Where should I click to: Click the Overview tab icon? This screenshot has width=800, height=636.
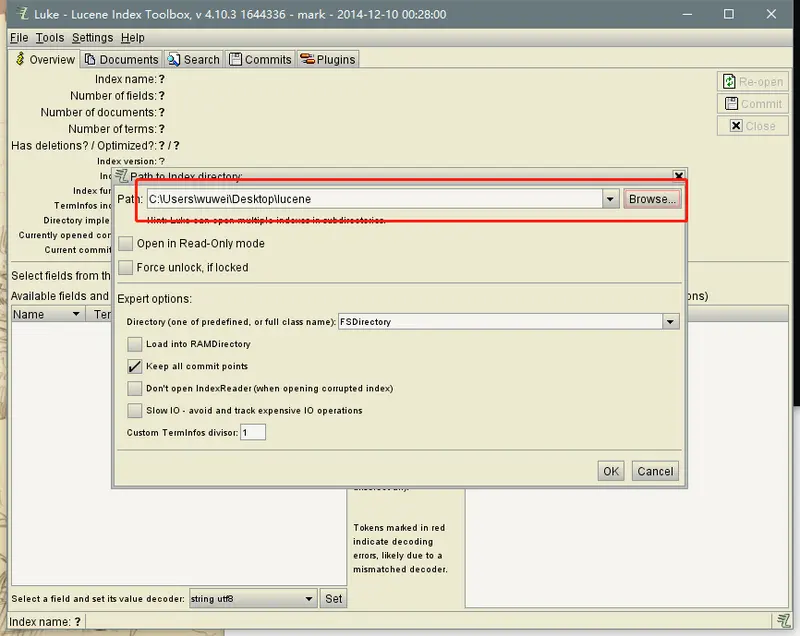tap(20, 59)
